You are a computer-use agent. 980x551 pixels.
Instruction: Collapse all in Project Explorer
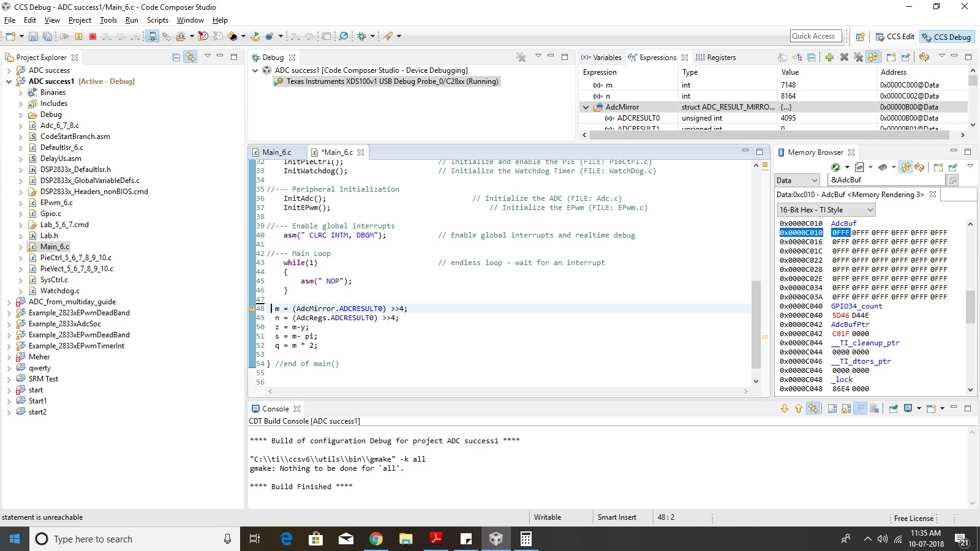[176, 57]
